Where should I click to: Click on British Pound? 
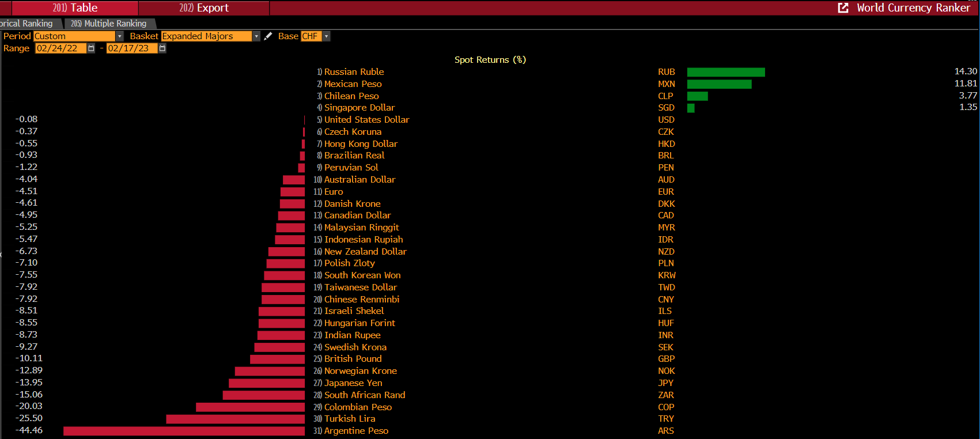pos(353,359)
